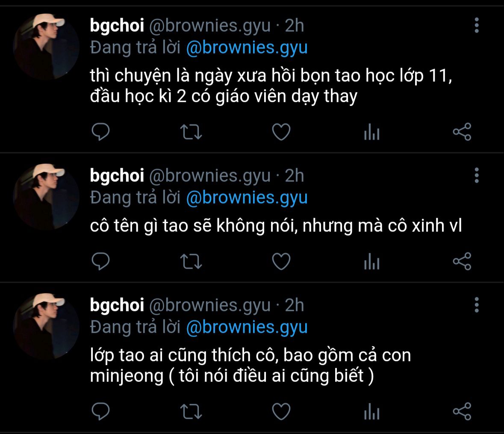Open the bgchoi display name on the first tweet
This screenshot has height=434, width=504.
[117, 25]
